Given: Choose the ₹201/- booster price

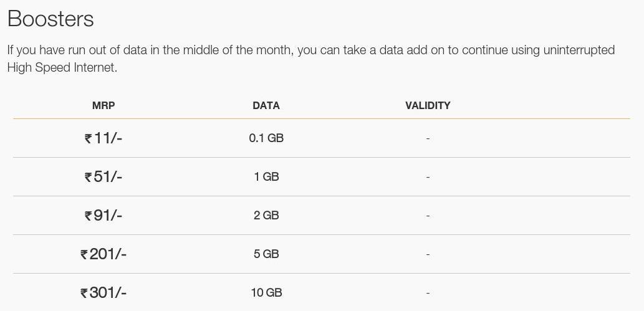Looking at the screenshot, I should click(103, 254).
